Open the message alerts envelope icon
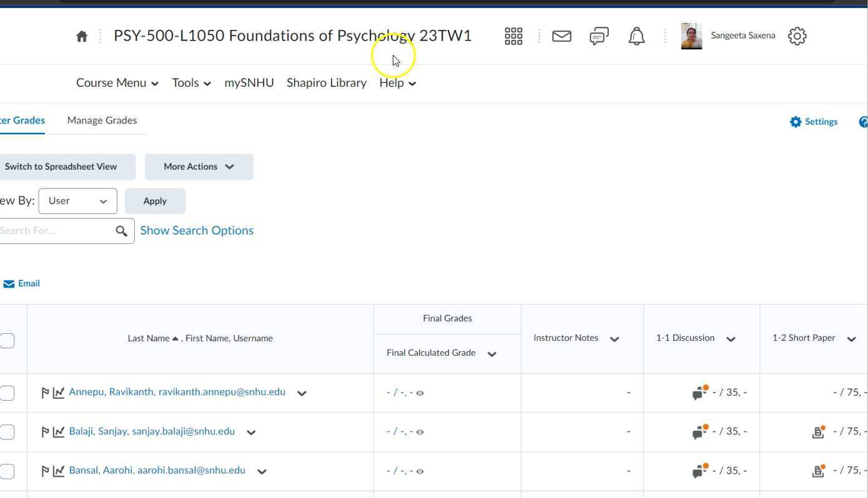 [x=561, y=36]
